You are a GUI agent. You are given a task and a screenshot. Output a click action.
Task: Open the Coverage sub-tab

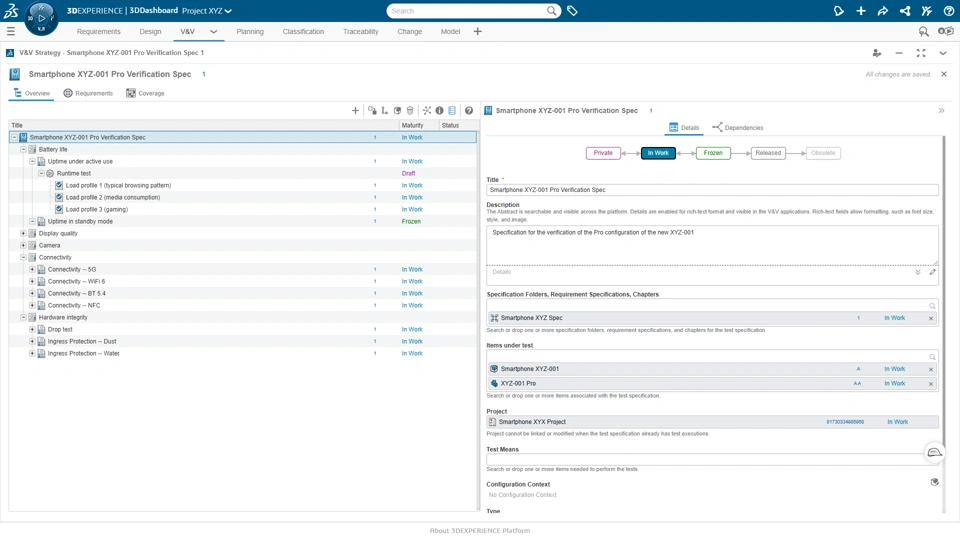(145, 93)
